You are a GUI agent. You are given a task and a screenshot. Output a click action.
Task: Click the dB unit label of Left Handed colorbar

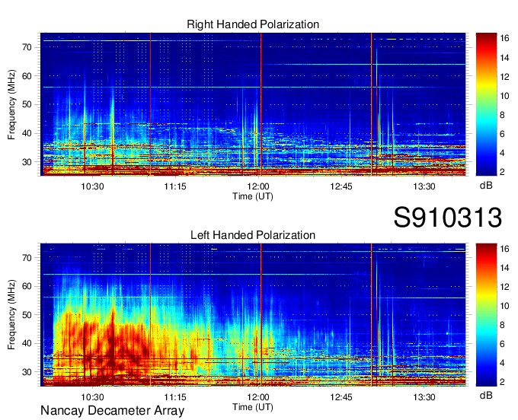coord(486,396)
